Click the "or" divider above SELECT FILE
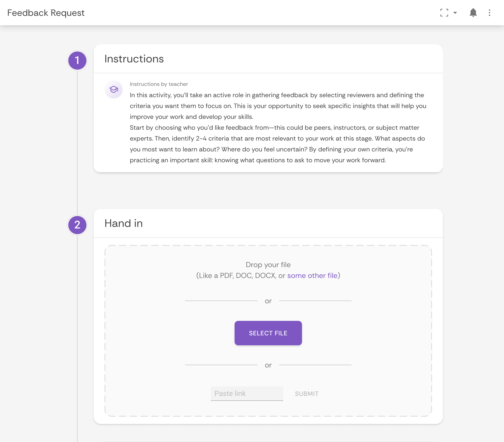Viewport: 504px width, 442px height. 268,301
